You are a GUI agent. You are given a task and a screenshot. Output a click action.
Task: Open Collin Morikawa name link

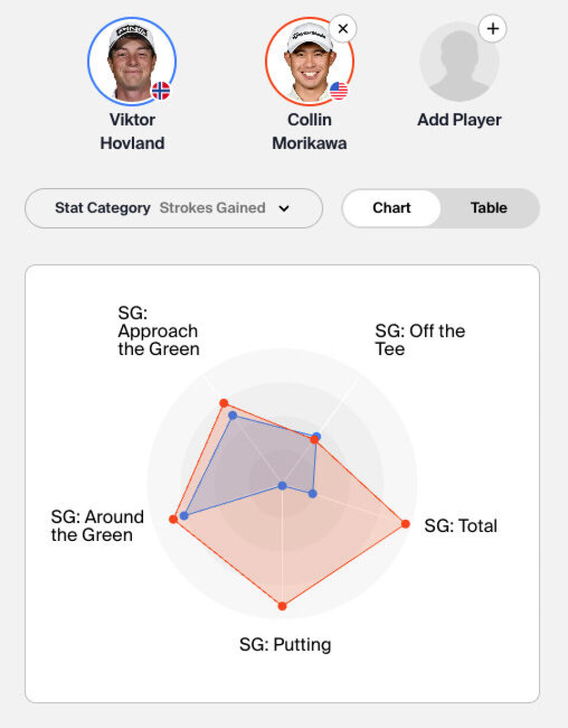pos(309,131)
